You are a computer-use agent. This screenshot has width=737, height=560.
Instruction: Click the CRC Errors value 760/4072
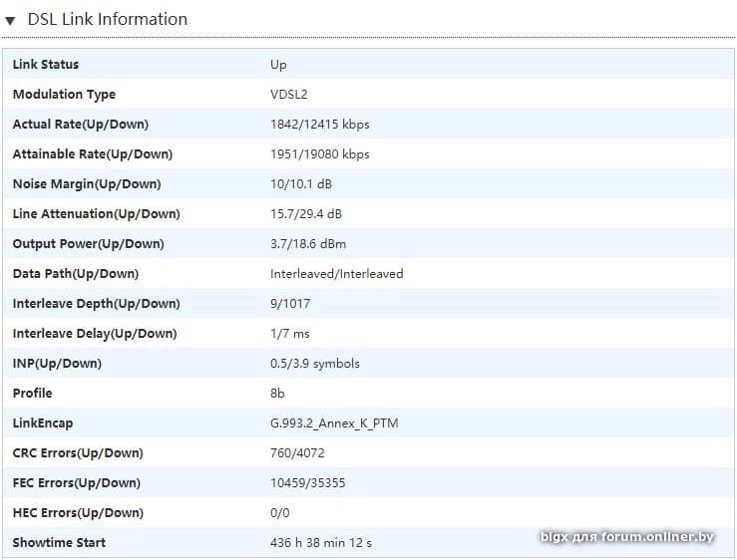297,453
